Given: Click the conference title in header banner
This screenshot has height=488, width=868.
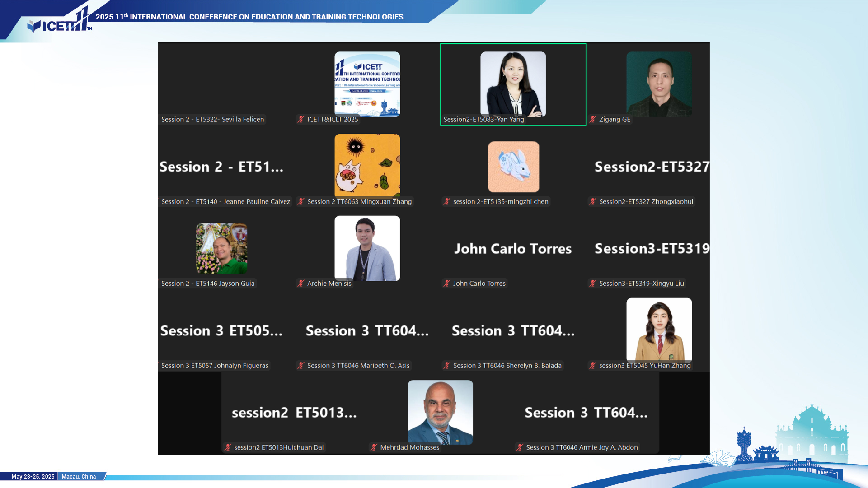Looking at the screenshot, I should tap(249, 17).
